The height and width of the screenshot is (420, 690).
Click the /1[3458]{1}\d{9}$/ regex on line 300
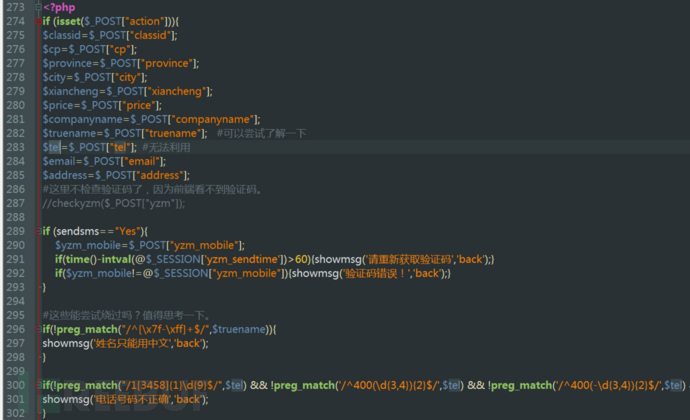[171, 385]
